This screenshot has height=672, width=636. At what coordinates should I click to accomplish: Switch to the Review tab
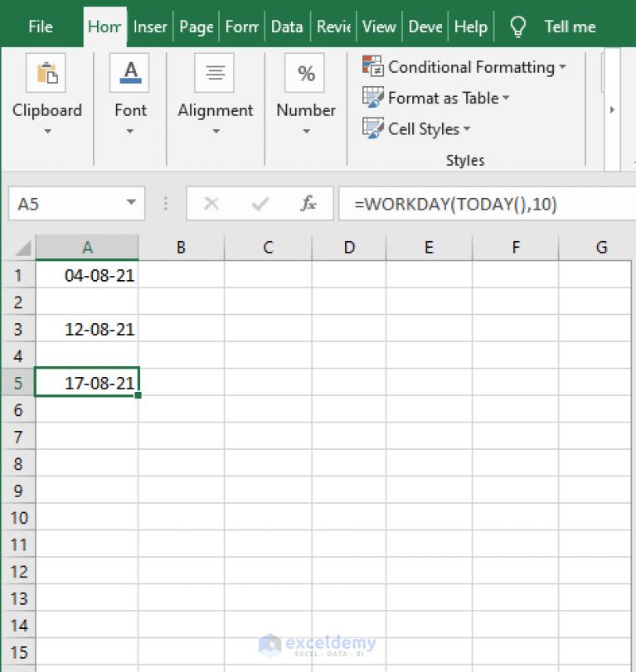(x=333, y=27)
